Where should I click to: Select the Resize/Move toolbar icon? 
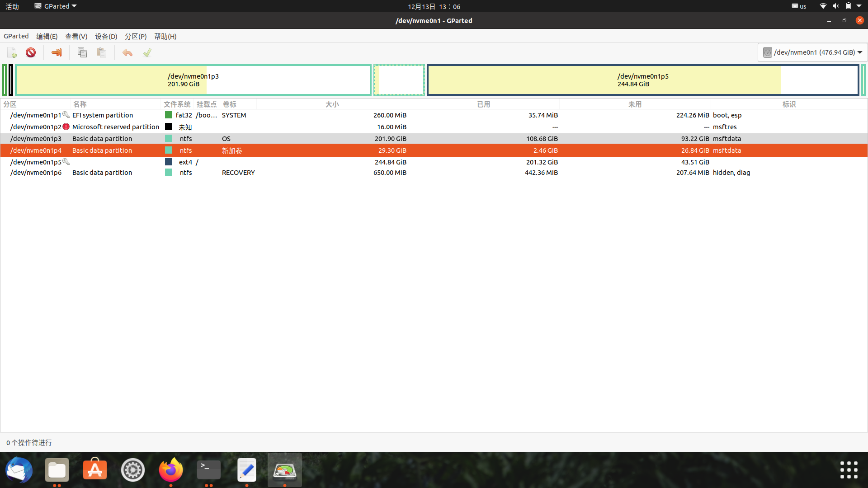[x=56, y=52]
